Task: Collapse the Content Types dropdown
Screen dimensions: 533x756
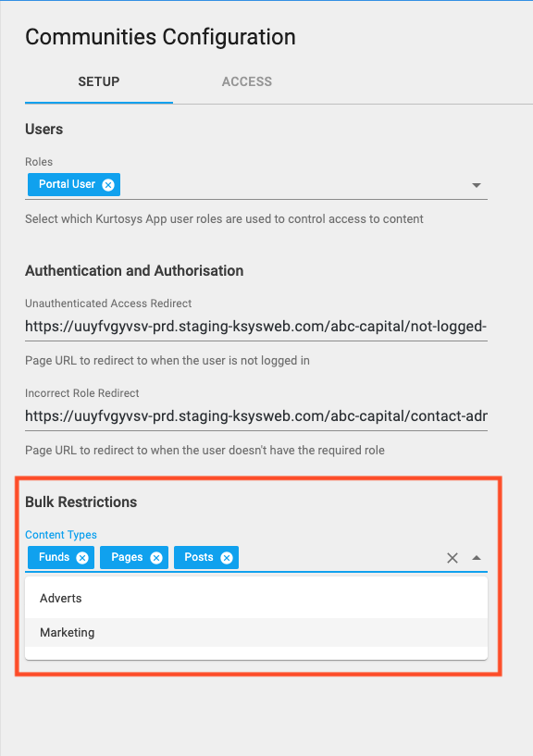Action: pos(477,558)
